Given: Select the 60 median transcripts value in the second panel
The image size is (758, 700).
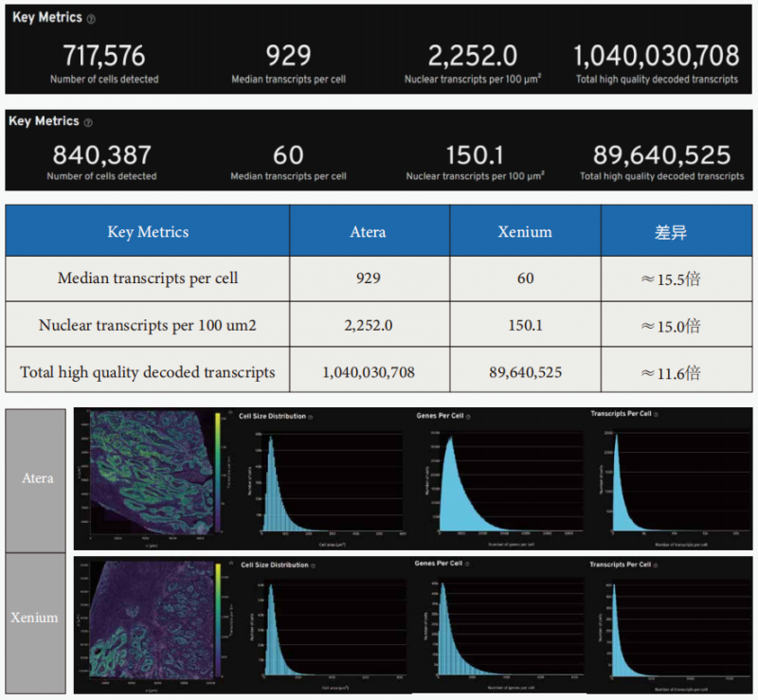Looking at the screenshot, I should click(x=288, y=155).
